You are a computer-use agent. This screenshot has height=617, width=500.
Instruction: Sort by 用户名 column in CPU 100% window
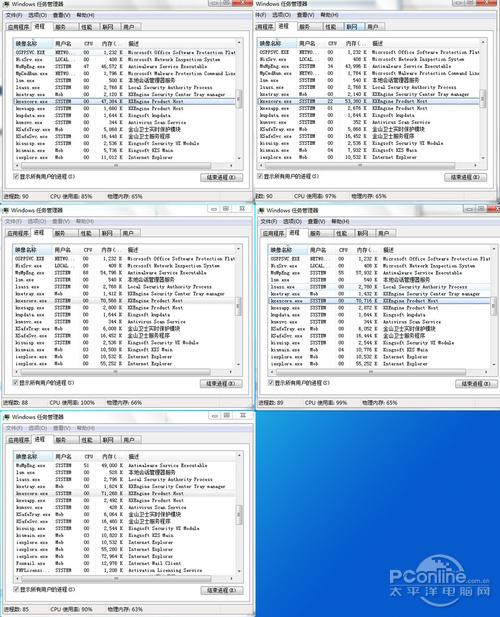pyautogui.click(x=66, y=249)
